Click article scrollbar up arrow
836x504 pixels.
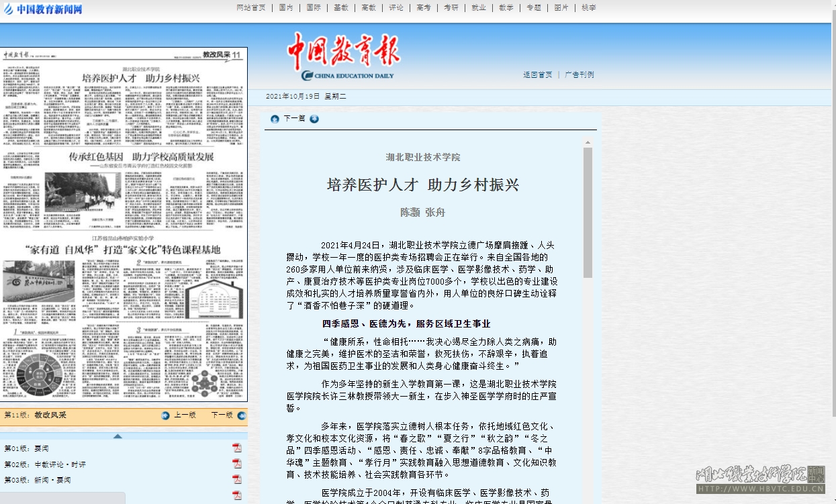pos(588,143)
